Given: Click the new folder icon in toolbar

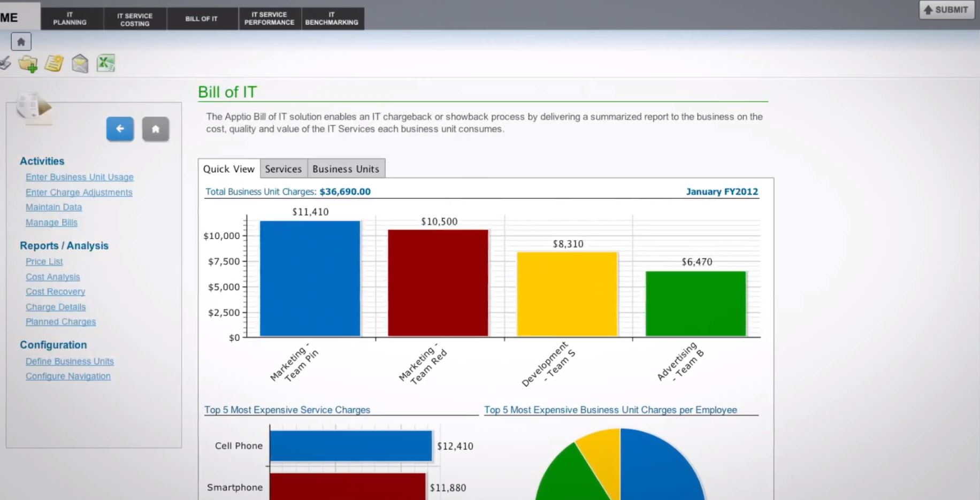Looking at the screenshot, I should (x=28, y=63).
